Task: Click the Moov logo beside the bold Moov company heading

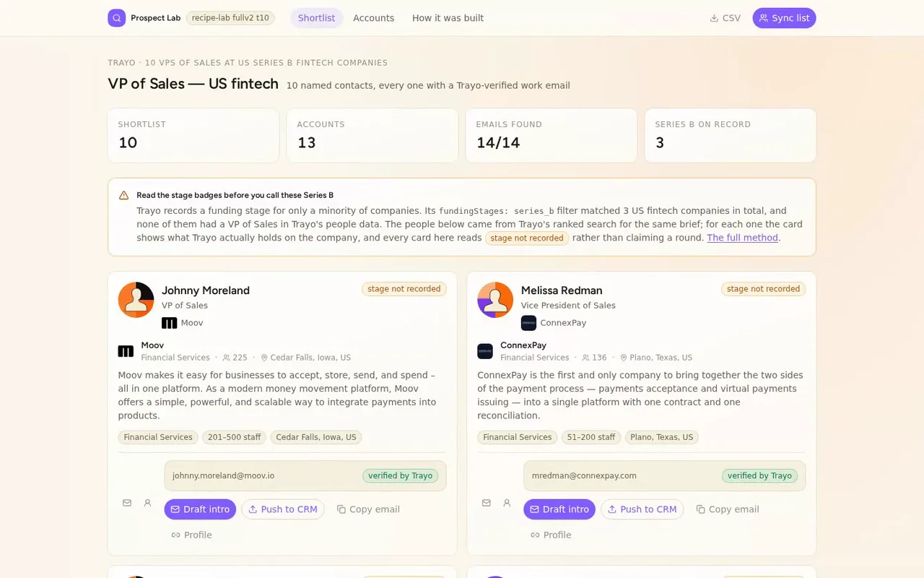Action: click(126, 351)
